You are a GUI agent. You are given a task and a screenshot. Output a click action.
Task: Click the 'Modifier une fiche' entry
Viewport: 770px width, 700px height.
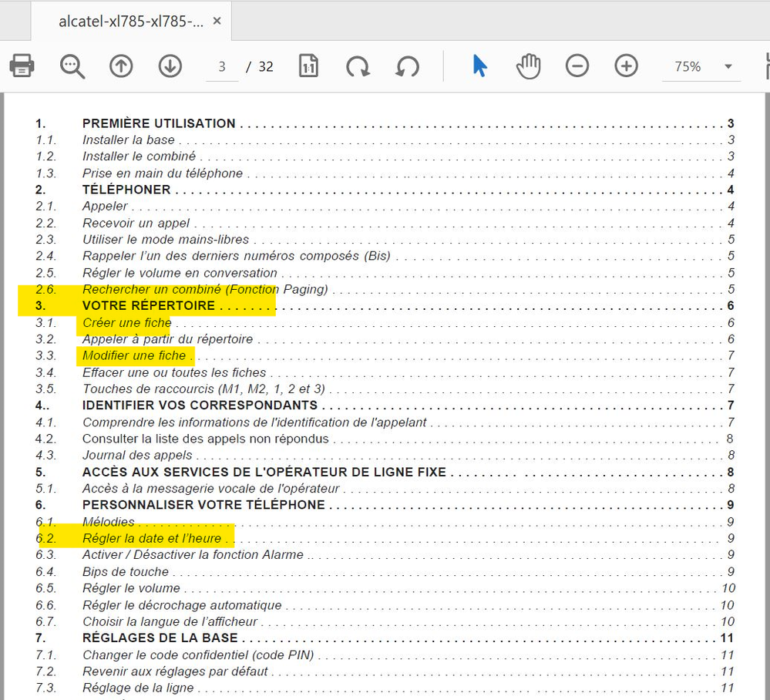click(134, 355)
